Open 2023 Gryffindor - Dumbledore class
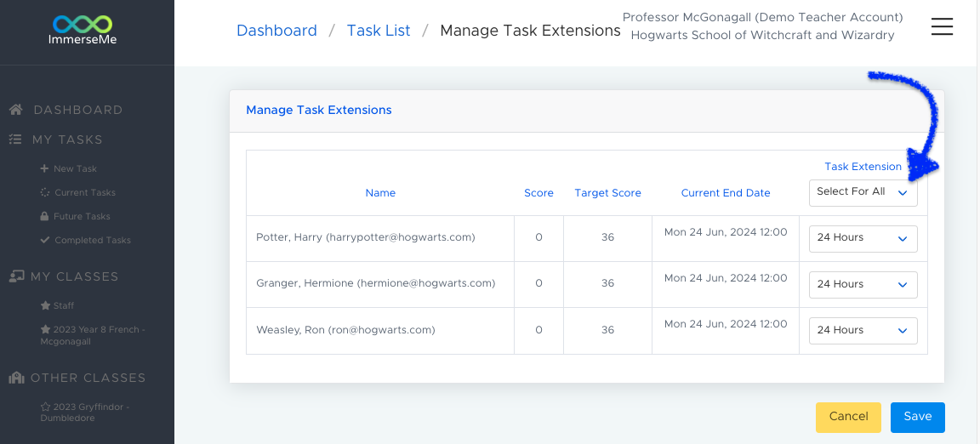The image size is (980, 444). (85, 413)
